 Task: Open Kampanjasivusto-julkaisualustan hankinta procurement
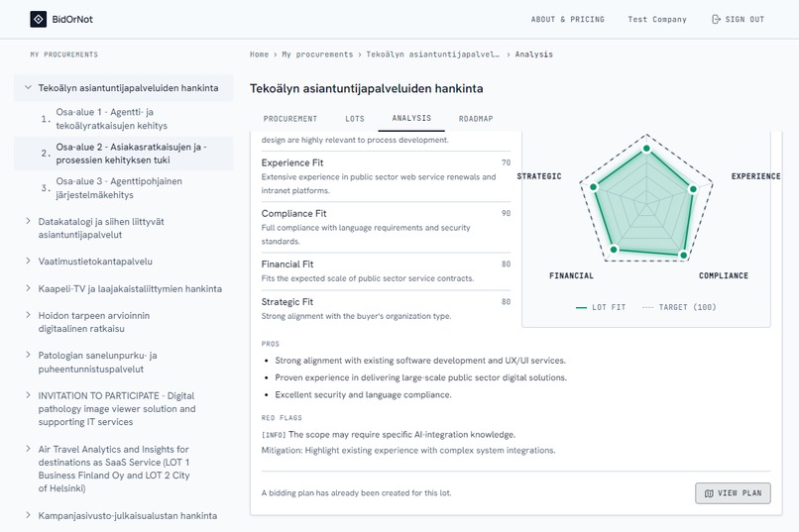pyautogui.click(x=128, y=516)
